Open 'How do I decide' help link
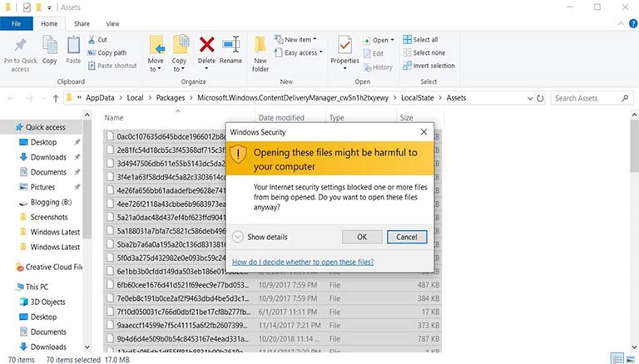The width and height of the screenshot is (639, 364). click(x=303, y=262)
